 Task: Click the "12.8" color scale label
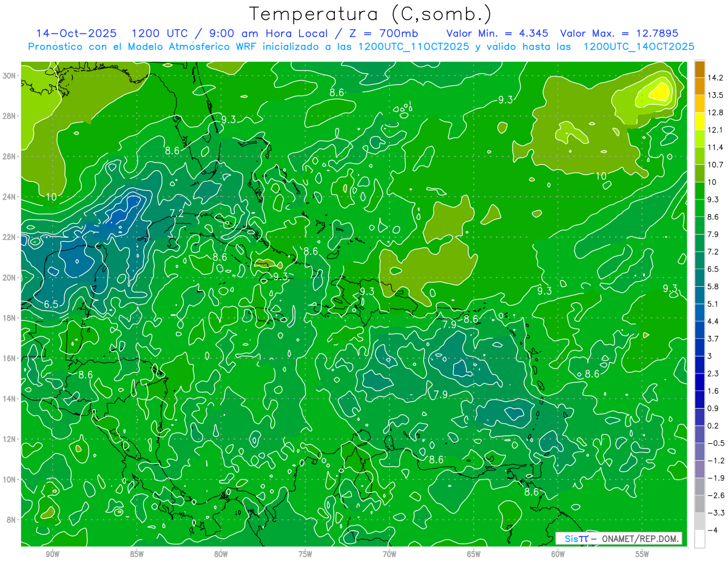[x=716, y=113]
